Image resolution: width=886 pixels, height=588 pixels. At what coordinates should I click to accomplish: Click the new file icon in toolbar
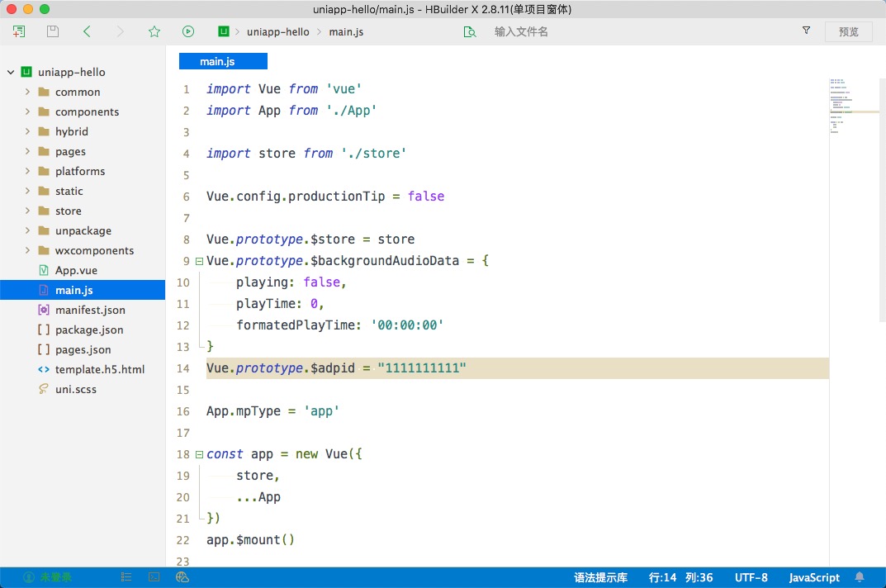click(19, 31)
